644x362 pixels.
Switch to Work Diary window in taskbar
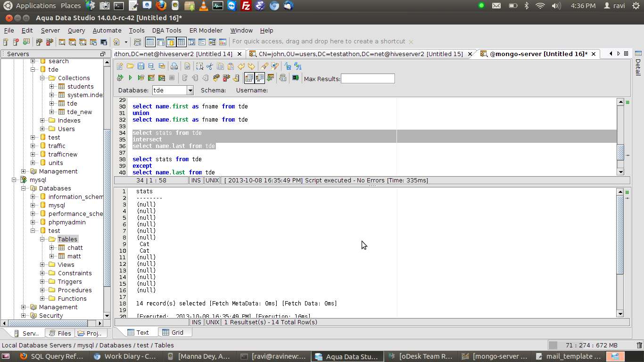(x=125, y=356)
